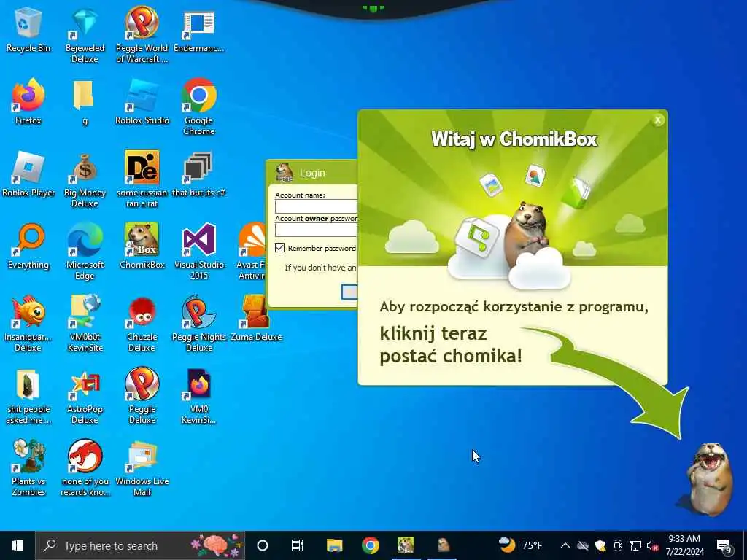
Task: Open the notification center with 9 alerts
Action: pos(724,546)
